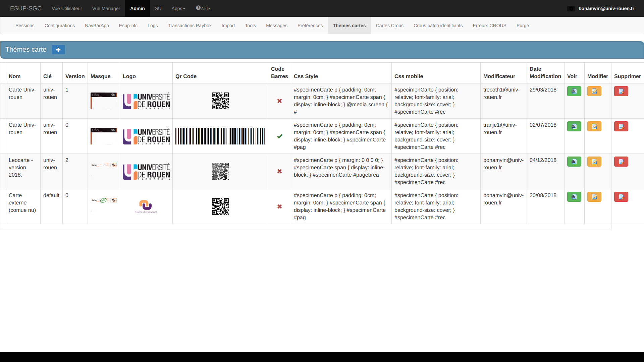
Task: Delete the barcode Carte Univ-rouen theme
Action: click(x=621, y=126)
